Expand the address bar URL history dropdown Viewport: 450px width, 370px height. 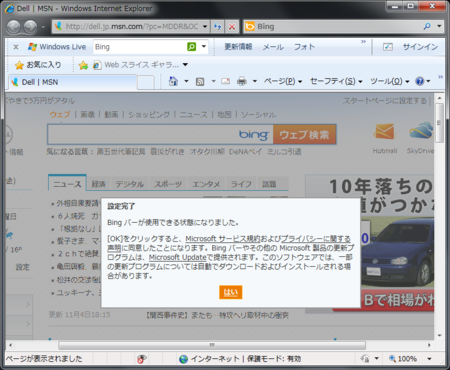[205, 26]
